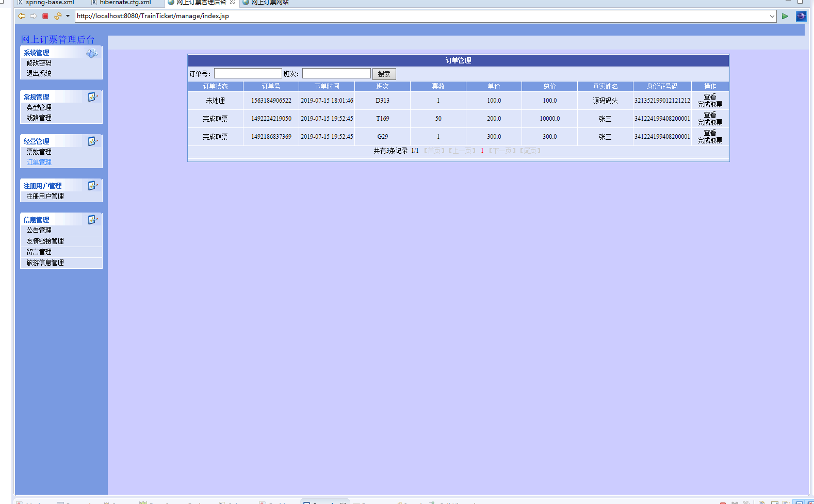Click train number G29 cell

click(383, 137)
